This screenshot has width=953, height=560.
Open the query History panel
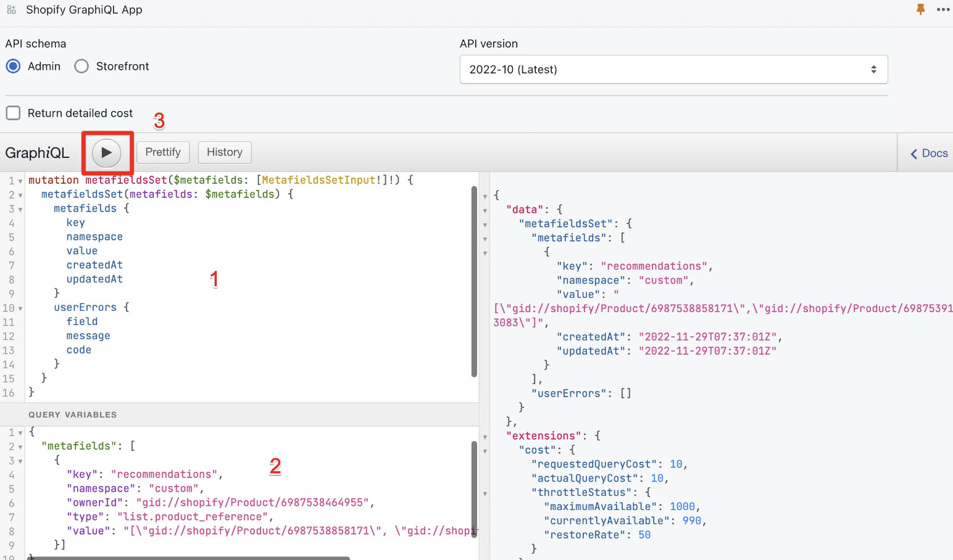tap(225, 152)
